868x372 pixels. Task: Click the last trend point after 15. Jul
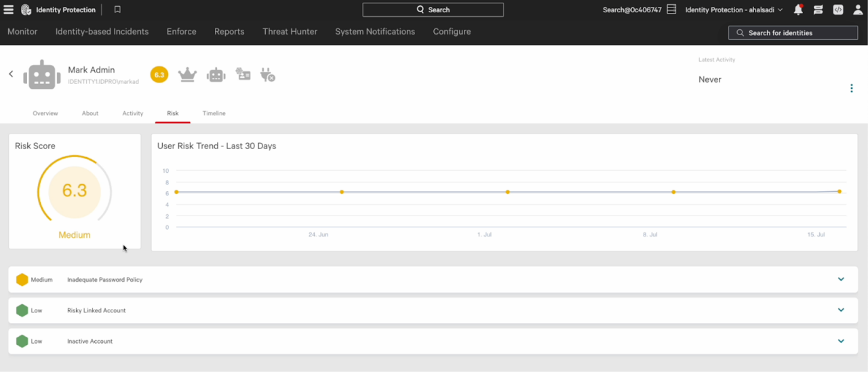840,192
